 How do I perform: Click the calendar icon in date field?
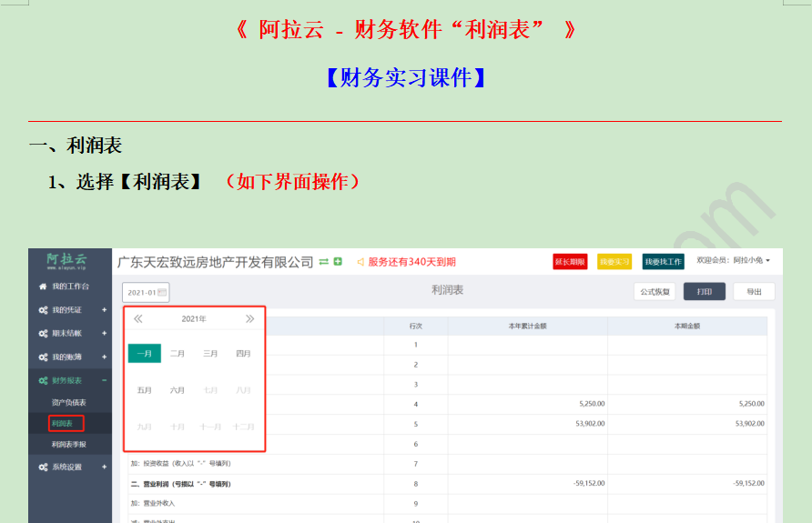[x=162, y=292]
